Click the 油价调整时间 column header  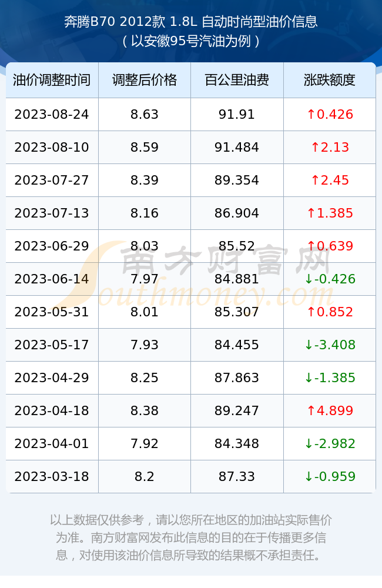(x=52, y=80)
